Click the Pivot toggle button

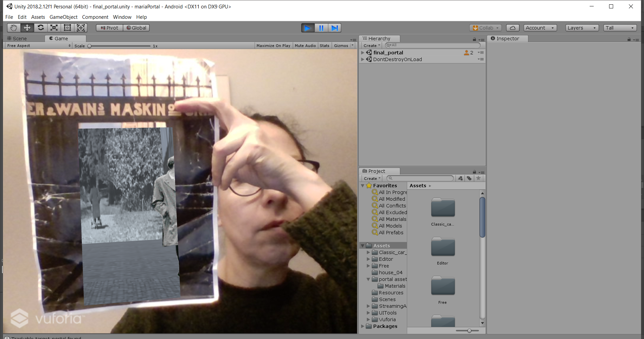(109, 28)
